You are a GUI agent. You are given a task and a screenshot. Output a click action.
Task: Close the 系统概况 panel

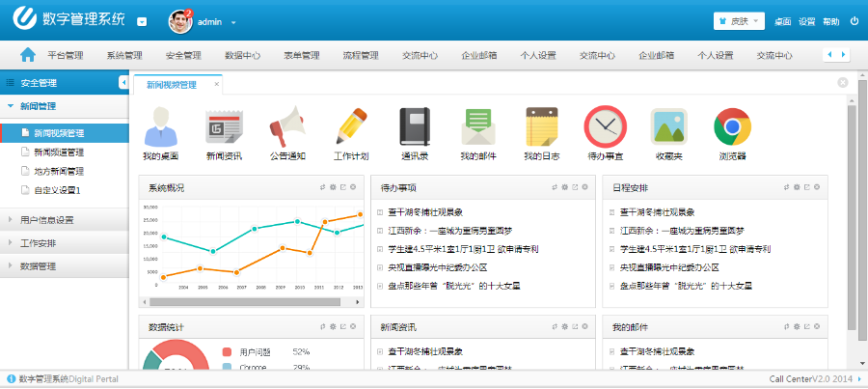tap(353, 187)
